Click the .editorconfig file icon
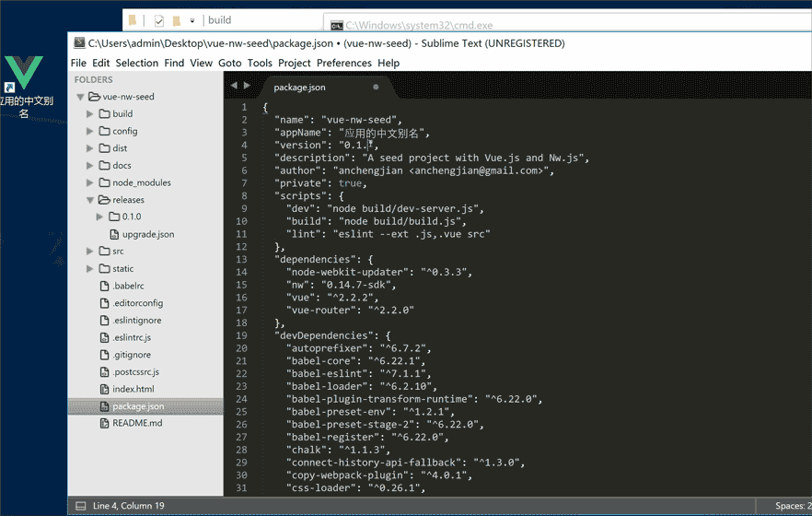The width and height of the screenshot is (812, 516). pyautogui.click(x=105, y=303)
